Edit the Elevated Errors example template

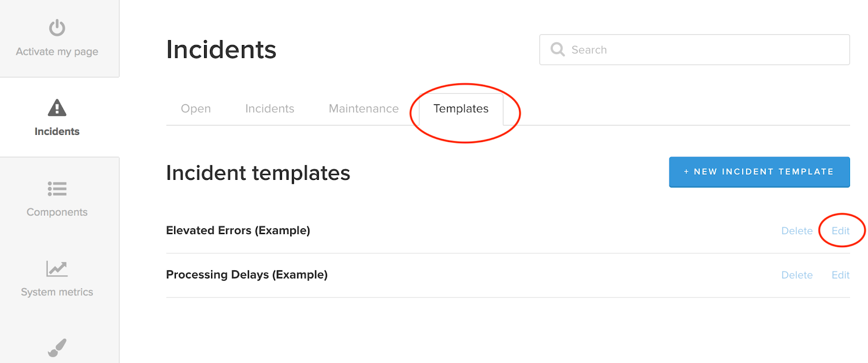click(840, 230)
